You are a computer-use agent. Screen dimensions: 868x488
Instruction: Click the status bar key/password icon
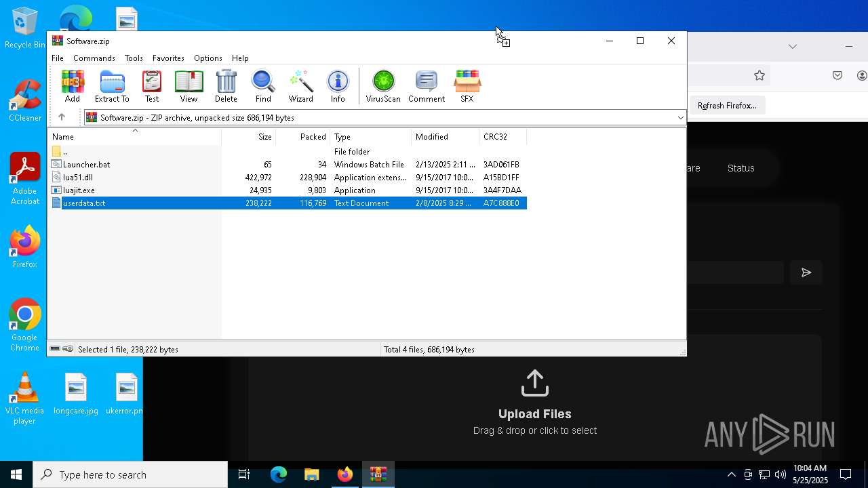tap(68, 349)
